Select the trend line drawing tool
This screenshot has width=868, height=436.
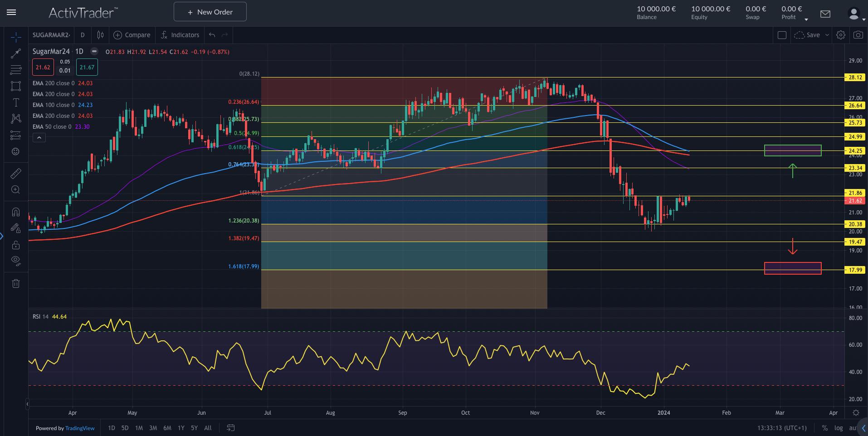click(16, 53)
